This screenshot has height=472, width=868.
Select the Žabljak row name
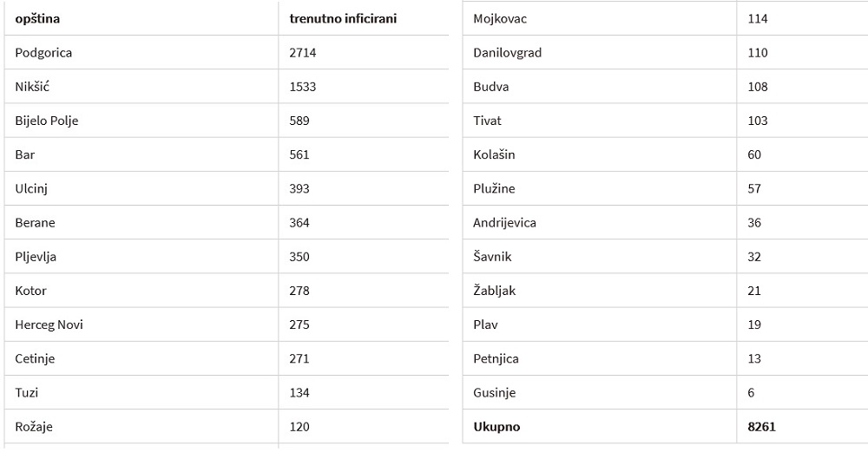[x=495, y=291]
